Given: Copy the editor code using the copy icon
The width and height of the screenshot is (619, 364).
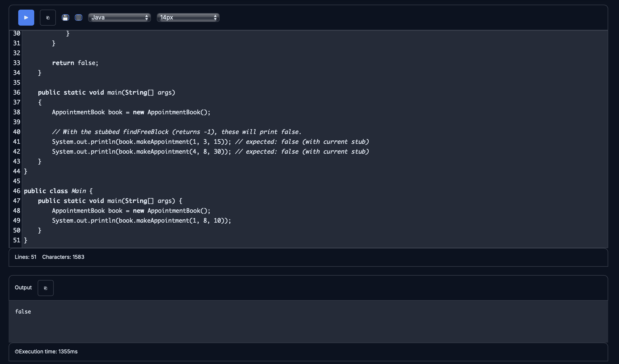Looking at the screenshot, I should pos(48,17).
